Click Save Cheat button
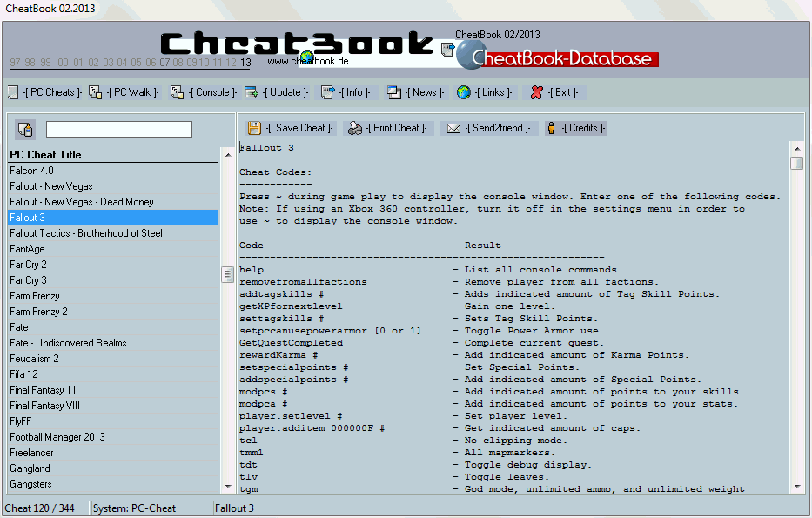The width and height of the screenshot is (812, 518). [290, 128]
